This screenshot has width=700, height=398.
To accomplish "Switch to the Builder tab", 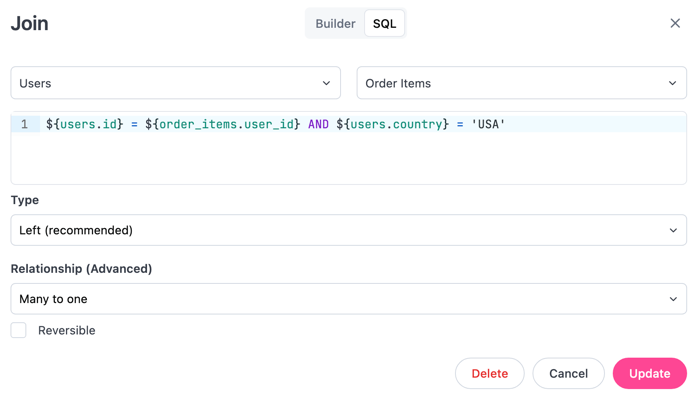I will point(335,24).
